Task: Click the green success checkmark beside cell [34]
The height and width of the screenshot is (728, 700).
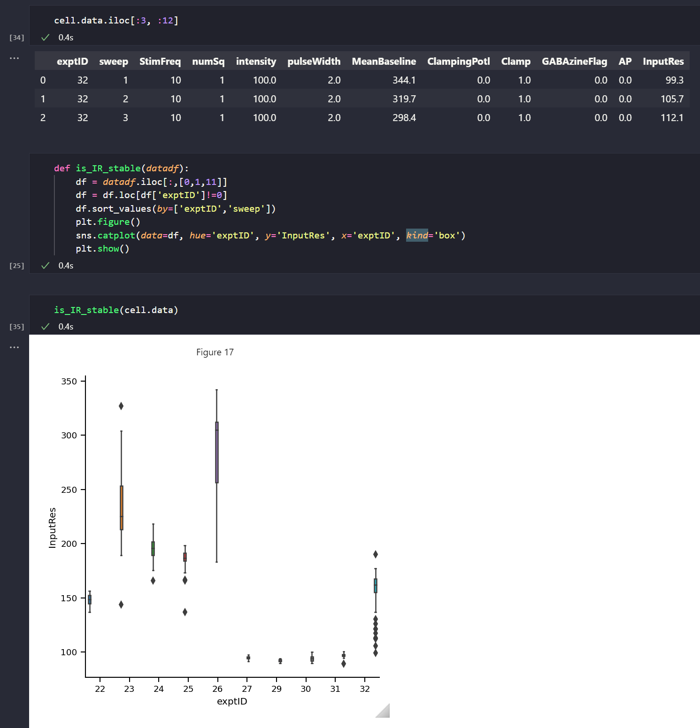Action: click(x=46, y=37)
